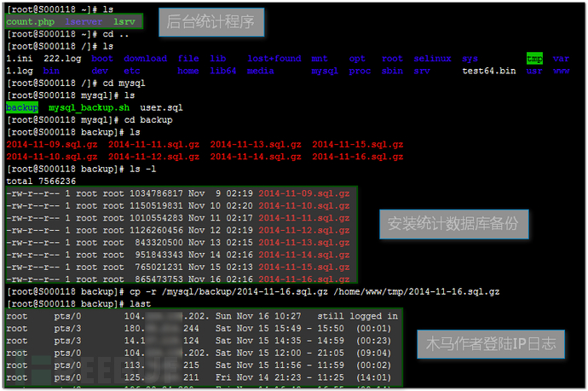Click login time 'Sat Nov 15 14:35'

258,341
